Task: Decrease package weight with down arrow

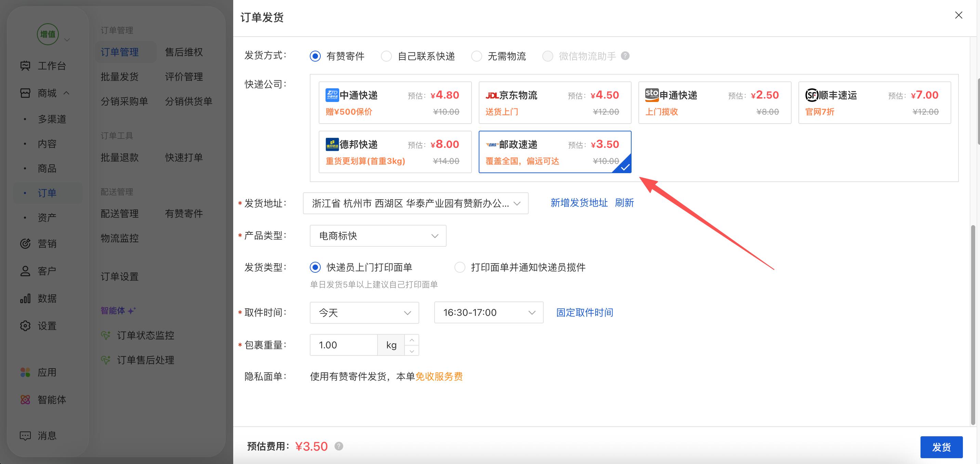Action: (x=412, y=351)
